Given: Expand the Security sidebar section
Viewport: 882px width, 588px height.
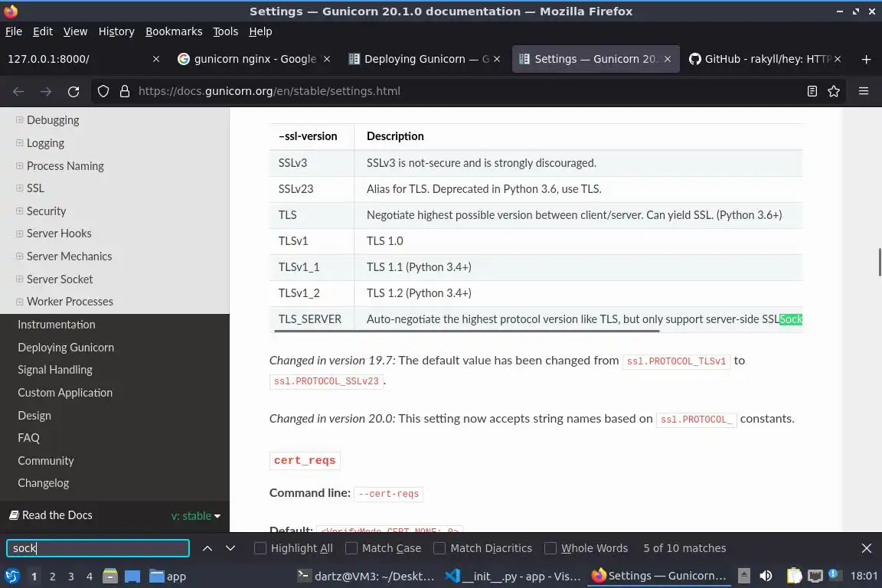Looking at the screenshot, I should pyautogui.click(x=20, y=211).
